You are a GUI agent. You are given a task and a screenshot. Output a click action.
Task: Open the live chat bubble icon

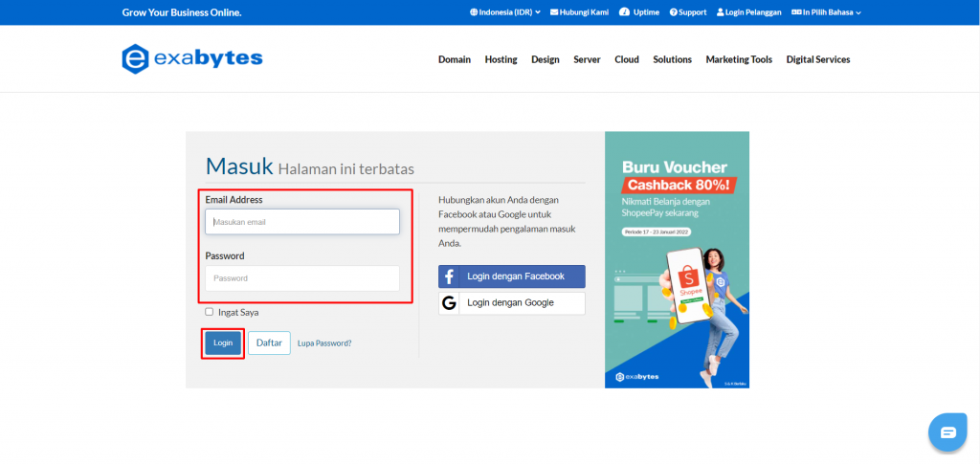[x=947, y=432]
